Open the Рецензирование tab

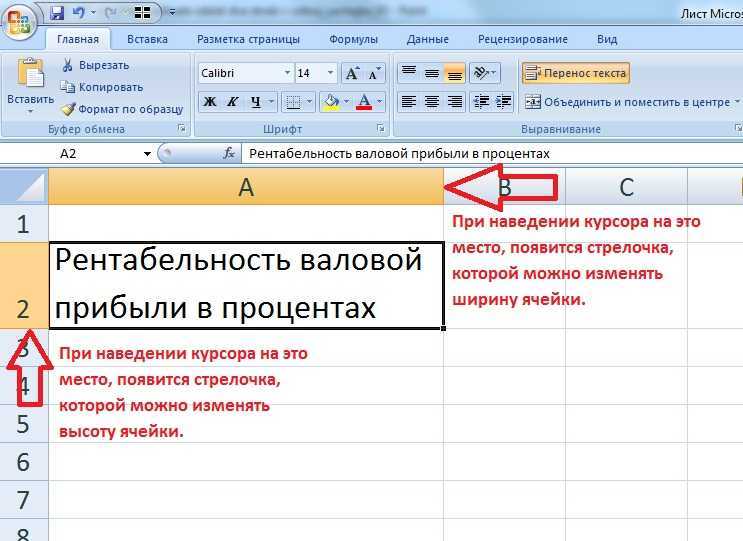[523, 39]
